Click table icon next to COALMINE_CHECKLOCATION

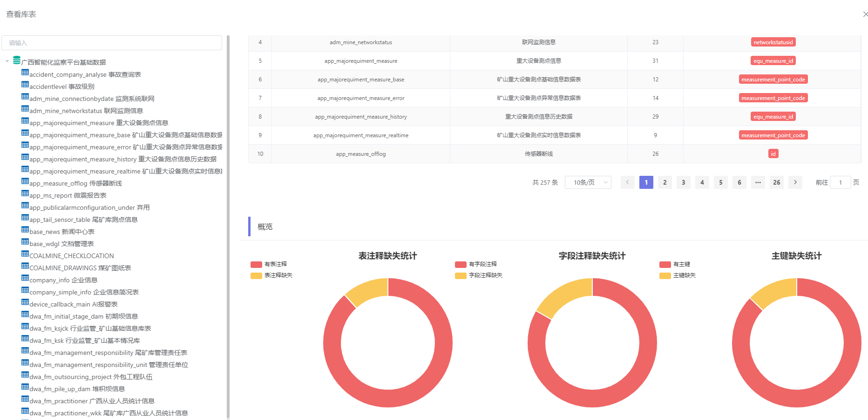coord(25,254)
